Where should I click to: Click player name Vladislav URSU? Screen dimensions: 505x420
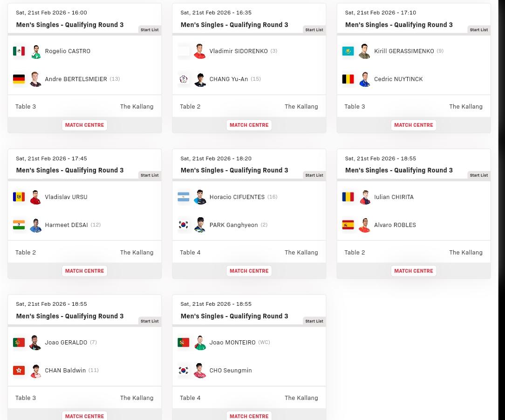coord(66,197)
